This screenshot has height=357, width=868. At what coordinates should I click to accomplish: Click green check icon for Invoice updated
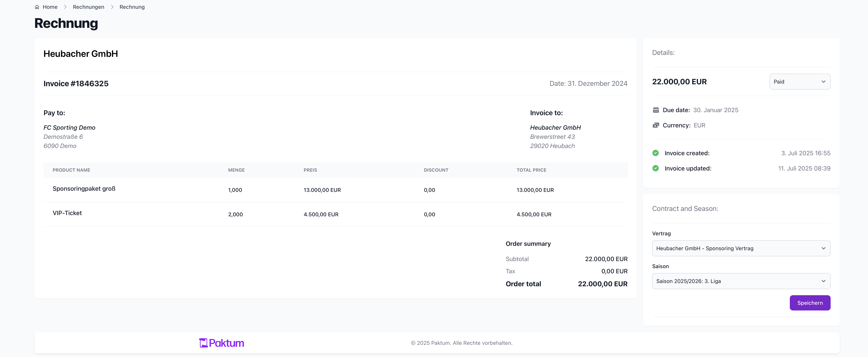pyautogui.click(x=655, y=168)
